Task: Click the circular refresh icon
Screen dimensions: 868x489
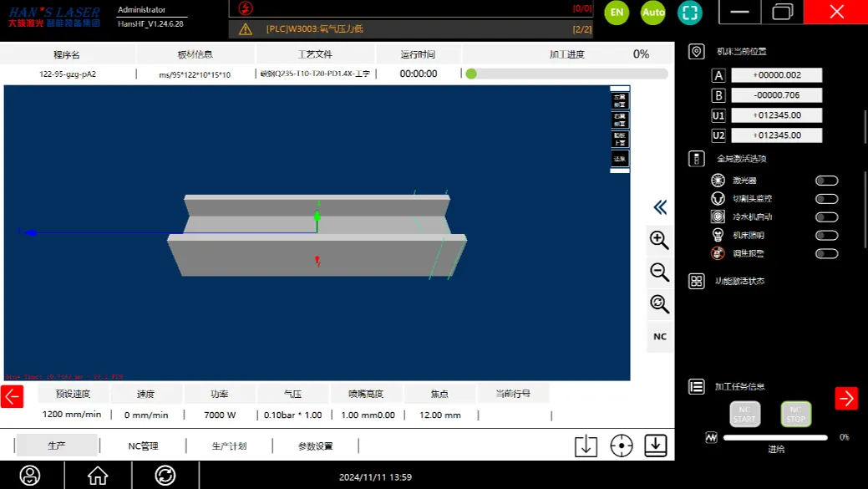Action: (x=165, y=475)
